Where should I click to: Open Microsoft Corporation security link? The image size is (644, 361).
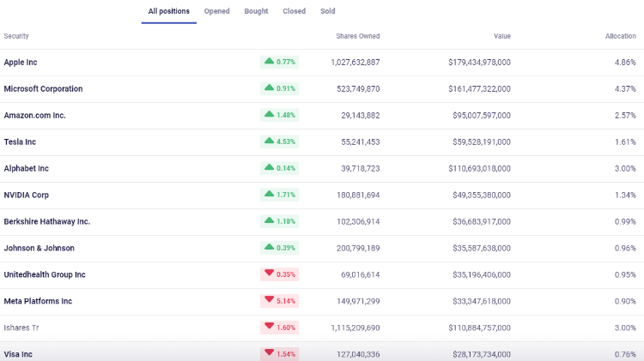[43, 89]
